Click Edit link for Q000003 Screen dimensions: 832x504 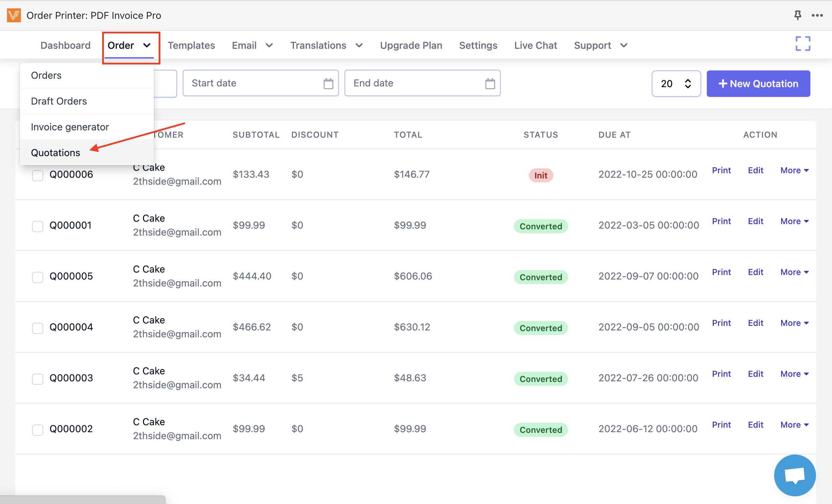pos(755,374)
